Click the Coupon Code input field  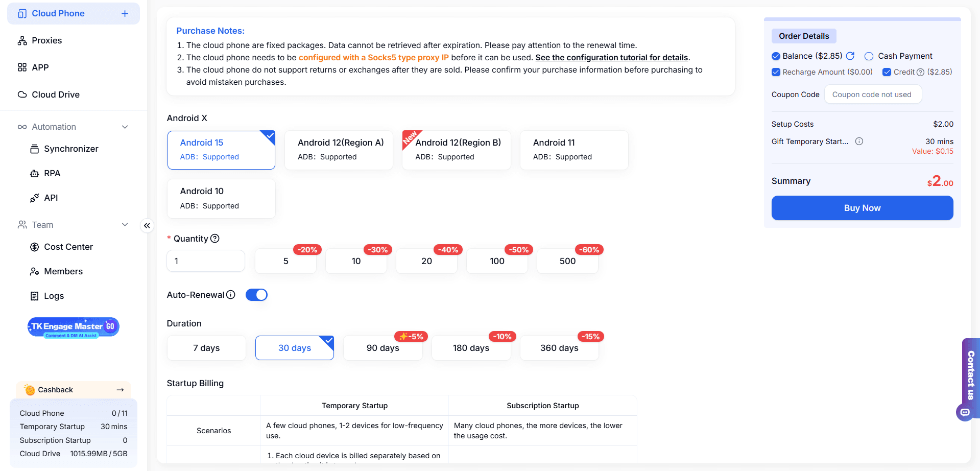(x=872, y=95)
